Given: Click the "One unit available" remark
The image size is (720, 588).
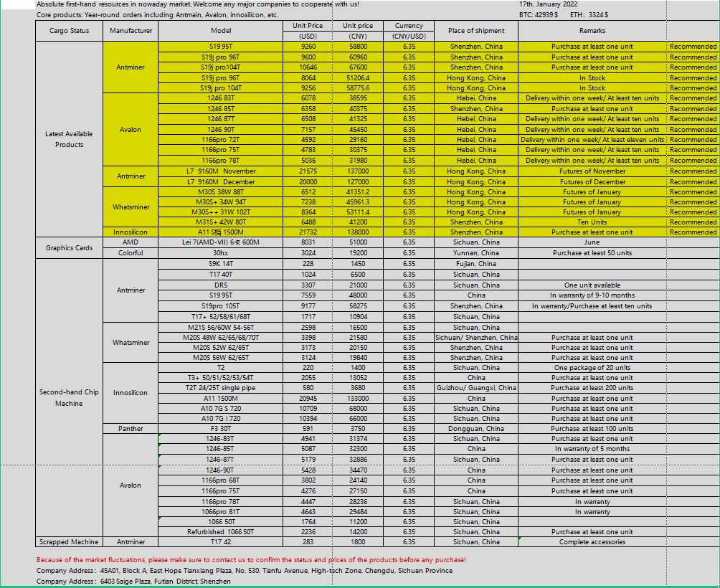Looking at the screenshot, I should click(x=592, y=285).
